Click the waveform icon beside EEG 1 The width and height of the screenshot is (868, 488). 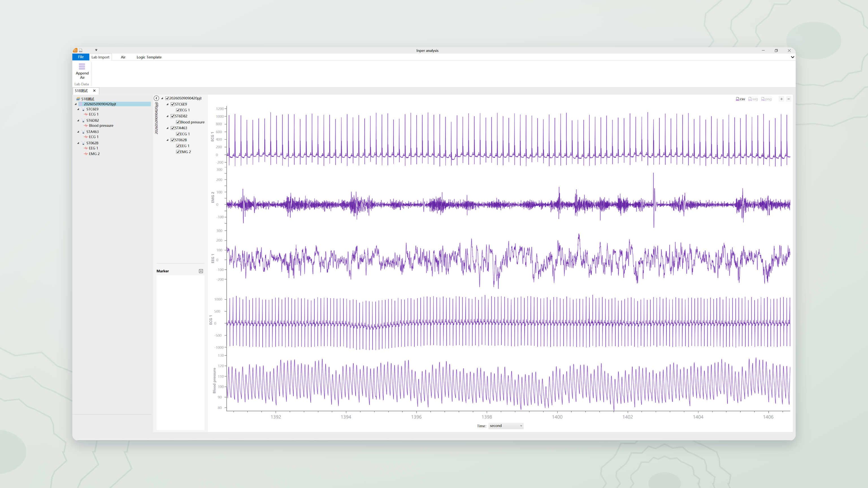(86, 148)
